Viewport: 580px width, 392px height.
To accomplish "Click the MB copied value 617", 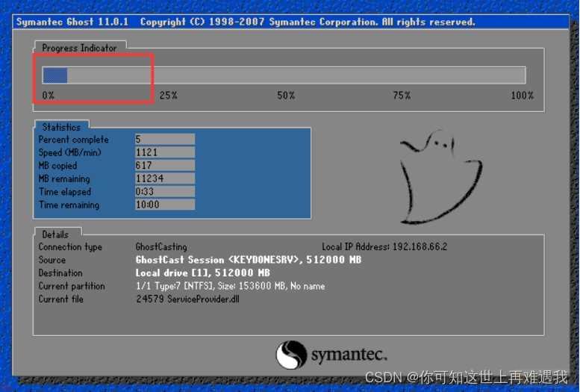I will [x=165, y=165].
